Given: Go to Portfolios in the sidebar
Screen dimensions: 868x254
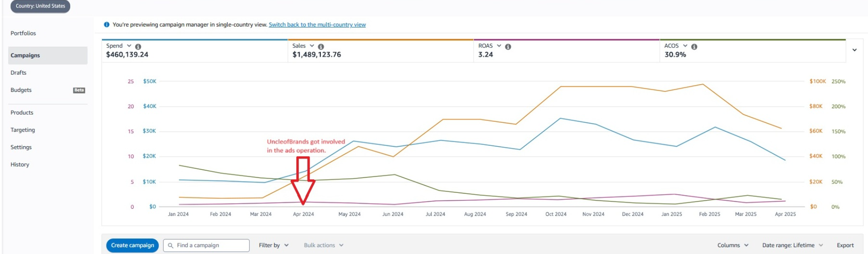Looking at the screenshot, I should pyautogui.click(x=23, y=33).
